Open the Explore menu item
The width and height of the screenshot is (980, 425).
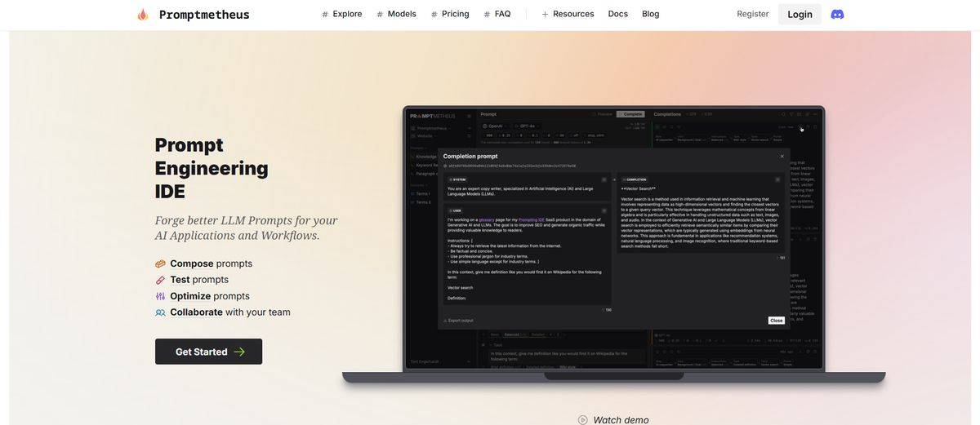pos(342,14)
